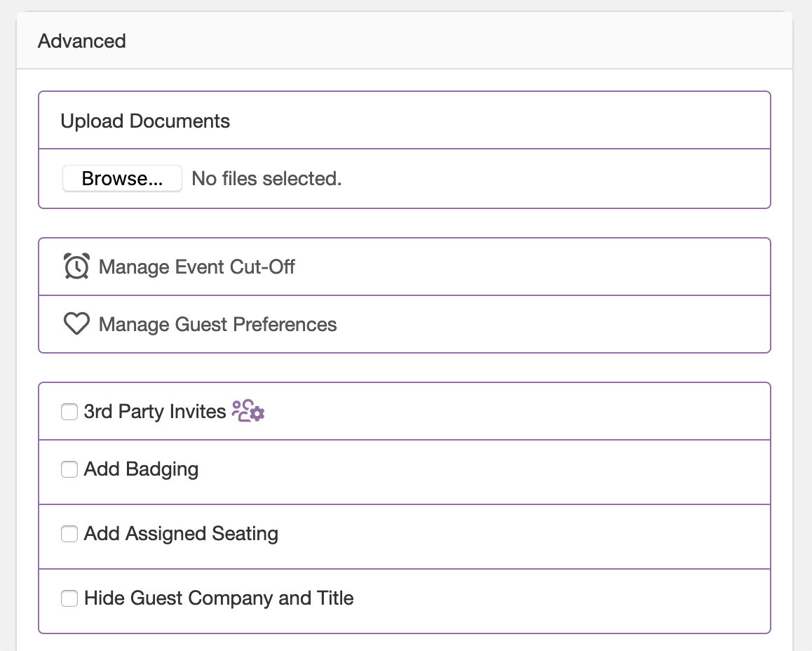Toggle Hide Guest Company and Title checkbox
Screen dimensions: 812x651
point(69,598)
